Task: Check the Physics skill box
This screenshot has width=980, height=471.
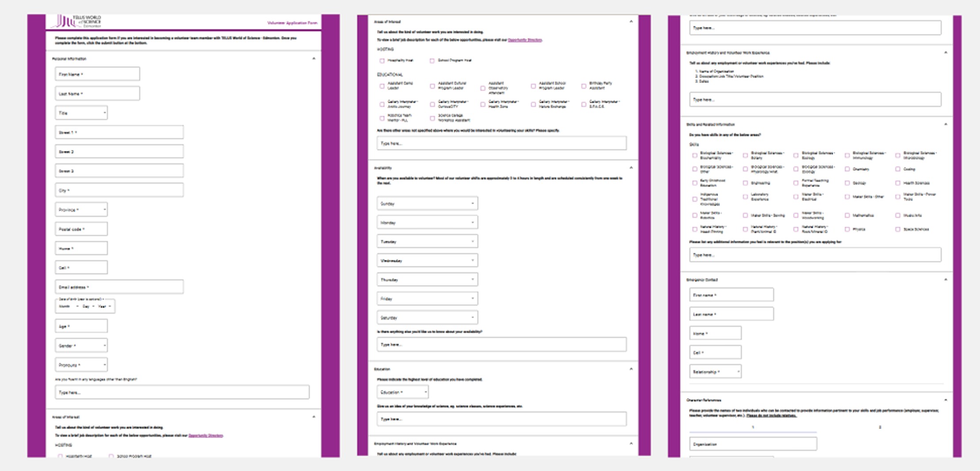Action: (x=847, y=229)
